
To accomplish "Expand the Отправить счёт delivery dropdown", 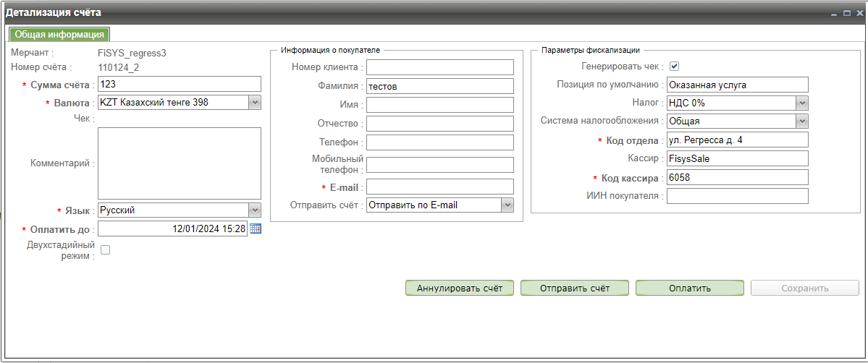I will coord(507,205).
